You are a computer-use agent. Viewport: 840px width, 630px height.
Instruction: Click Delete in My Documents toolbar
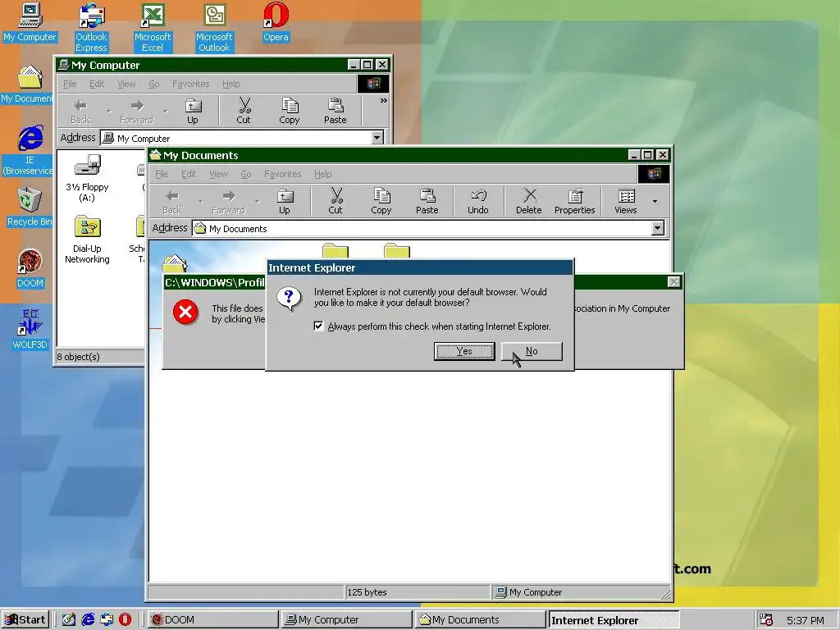point(529,202)
